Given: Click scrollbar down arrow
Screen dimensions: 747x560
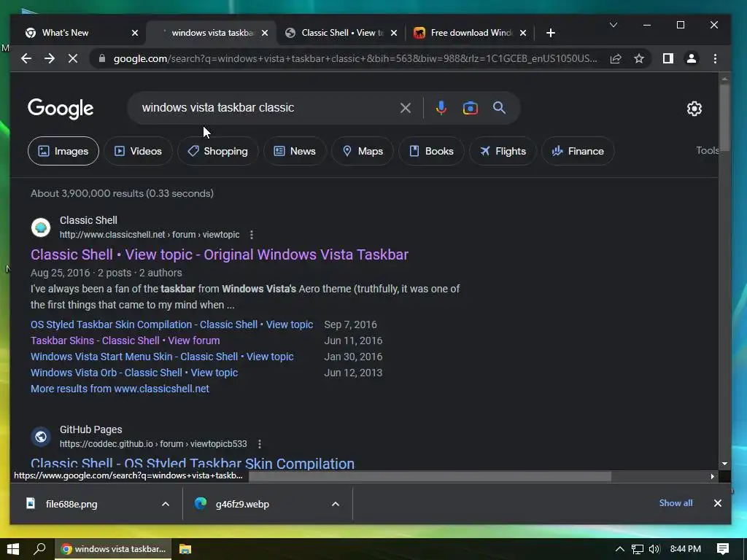Looking at the screenshot, I should (x=724, y=463).
